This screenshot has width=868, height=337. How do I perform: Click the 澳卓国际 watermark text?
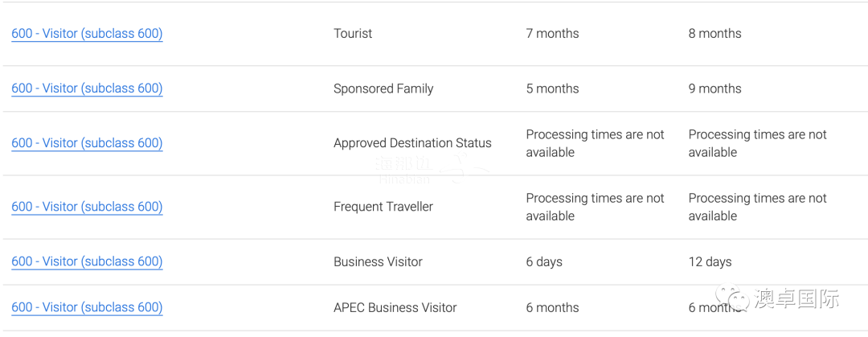tap(796, 298)
